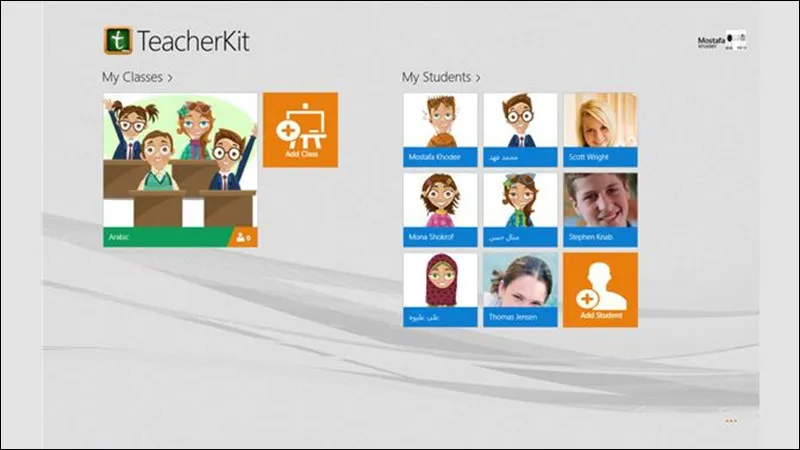
Task: Click the Add Class tile
Action: (301, 130)
